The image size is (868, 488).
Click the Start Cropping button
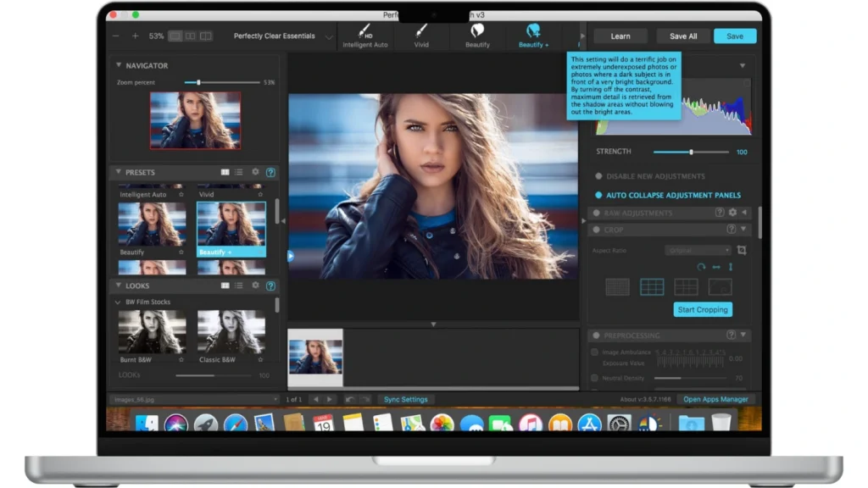coord(703,310)
